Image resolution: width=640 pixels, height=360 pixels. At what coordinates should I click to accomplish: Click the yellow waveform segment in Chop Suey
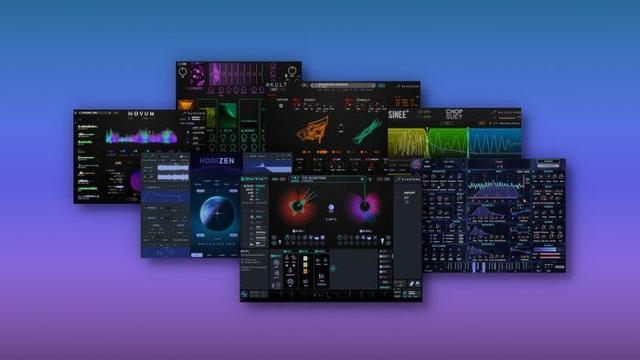coord(407,142)
